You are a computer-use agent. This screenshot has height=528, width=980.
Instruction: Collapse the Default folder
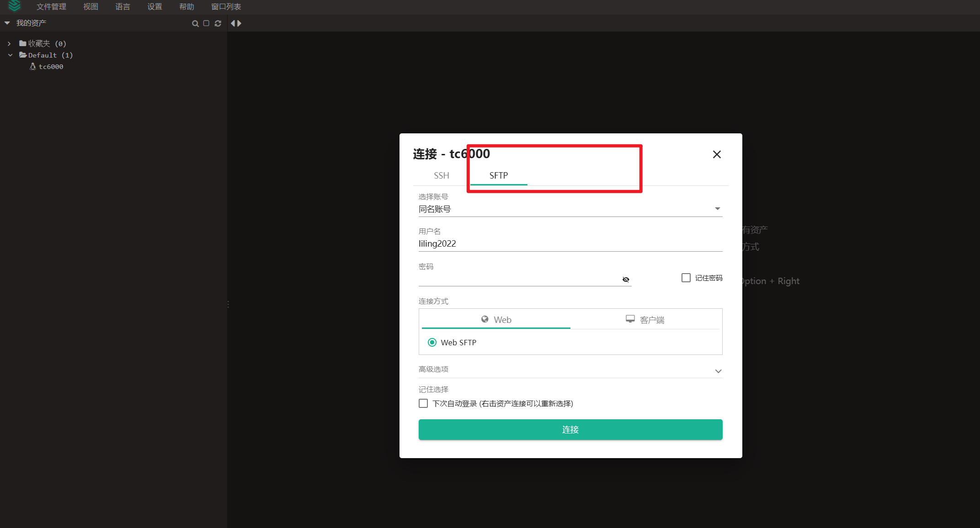point(10,55)
